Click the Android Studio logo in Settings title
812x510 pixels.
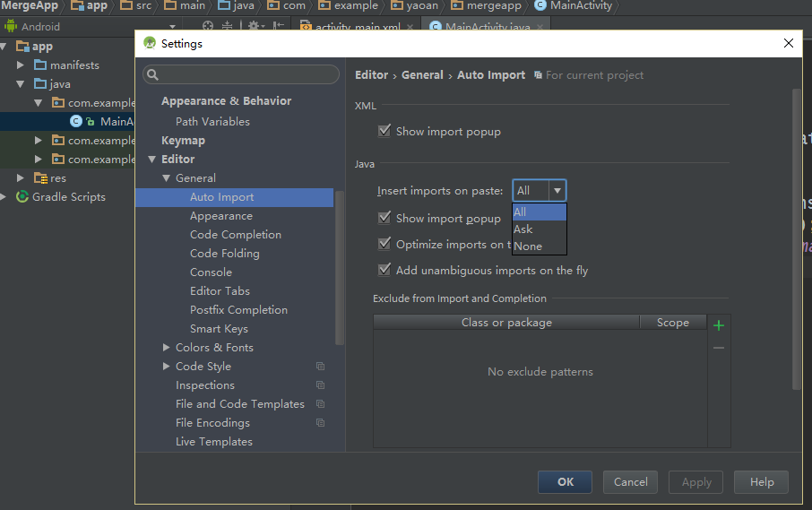click(x=150, y=44)
